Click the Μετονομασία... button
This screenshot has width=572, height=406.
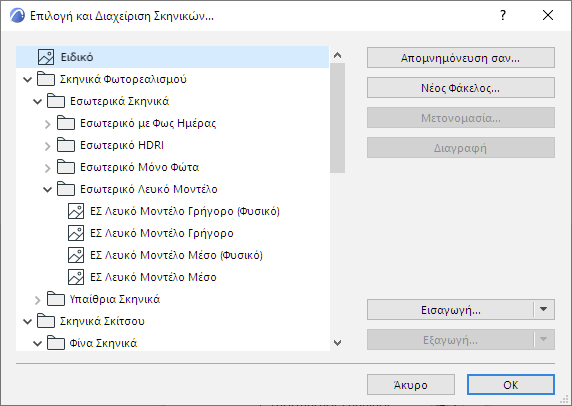(461, 117)
